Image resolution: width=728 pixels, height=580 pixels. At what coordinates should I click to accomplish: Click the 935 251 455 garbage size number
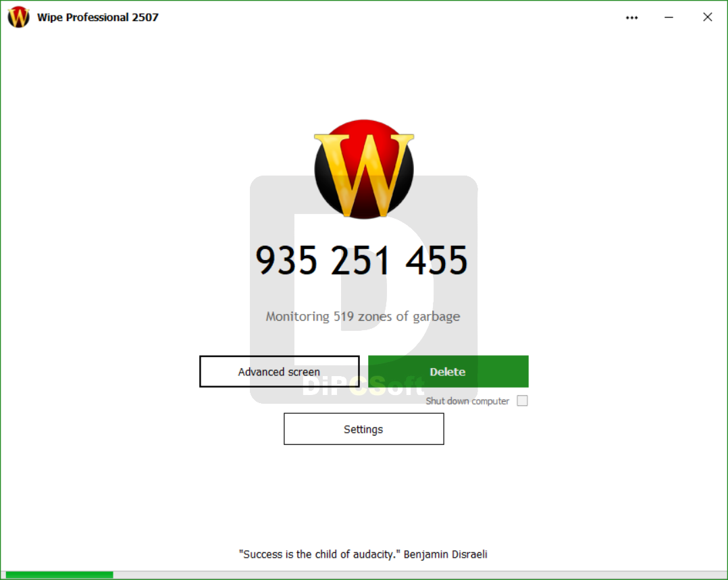[x=362, y=260]
